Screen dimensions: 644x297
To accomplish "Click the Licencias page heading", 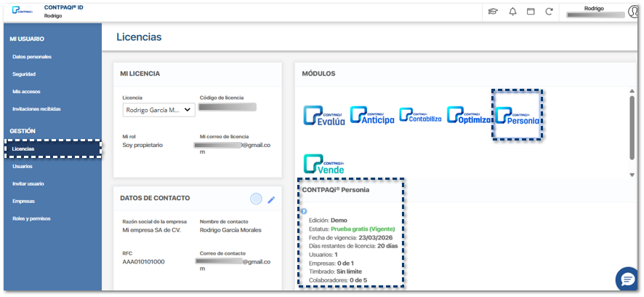I will tap(139, 37).
